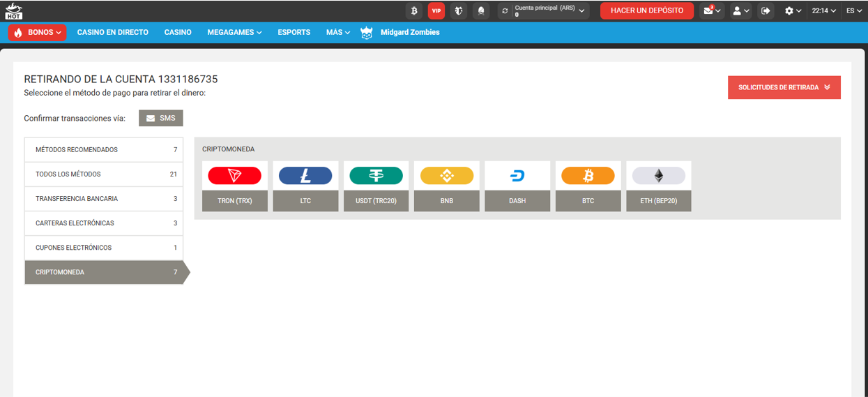Open the messages envelope menu

(x=712, y=10)
